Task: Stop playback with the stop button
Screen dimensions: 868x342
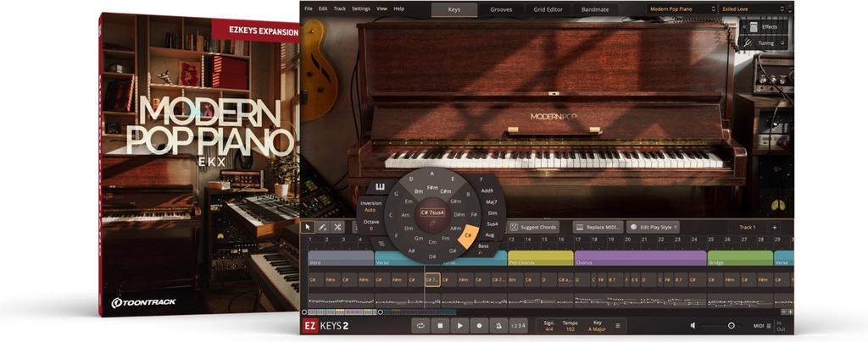Action: [x=440, y=325]
